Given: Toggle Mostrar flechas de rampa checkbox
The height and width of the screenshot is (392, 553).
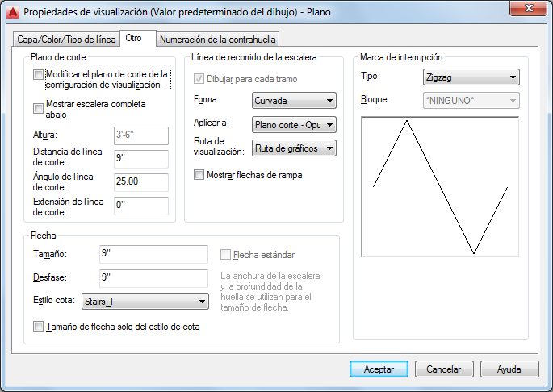Looking at the screenshot, I should 199,174.
